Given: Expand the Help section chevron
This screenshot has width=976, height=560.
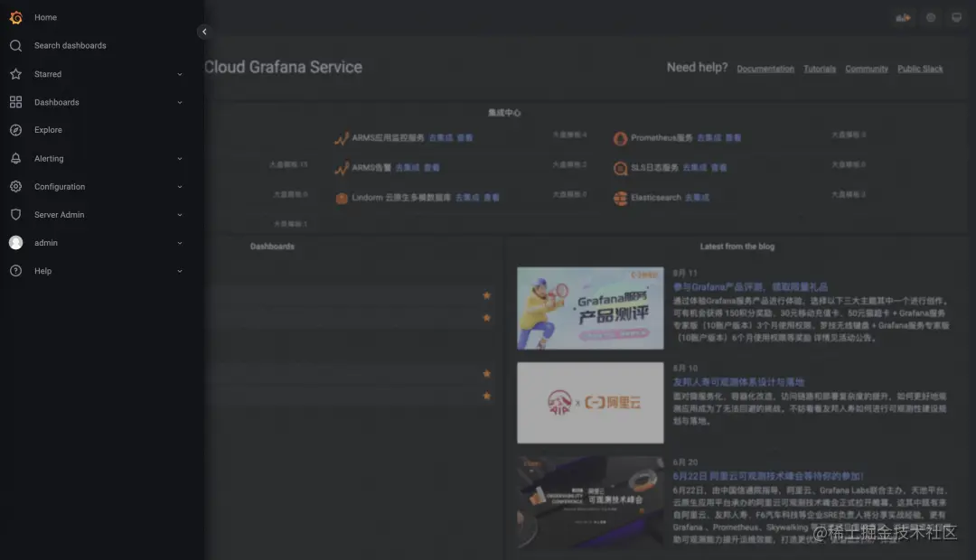Looking at the screenshot, I should (x=179, y=271).
